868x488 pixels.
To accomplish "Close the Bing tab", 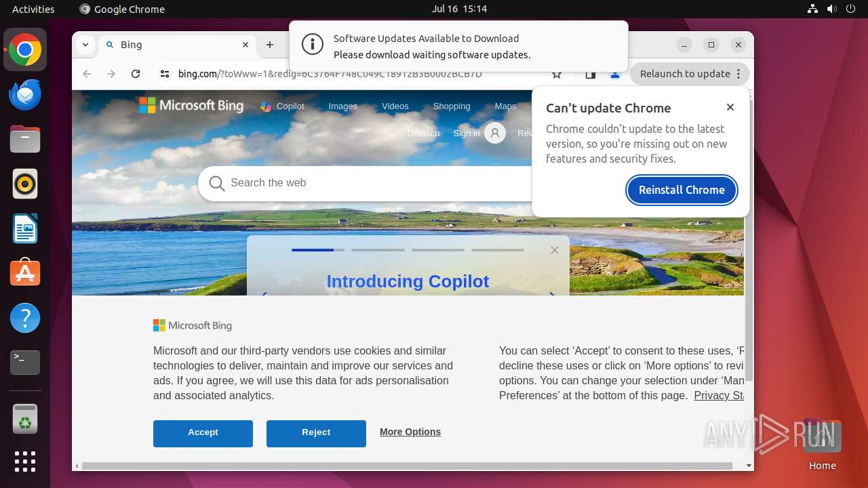I will tap(245, 45).
